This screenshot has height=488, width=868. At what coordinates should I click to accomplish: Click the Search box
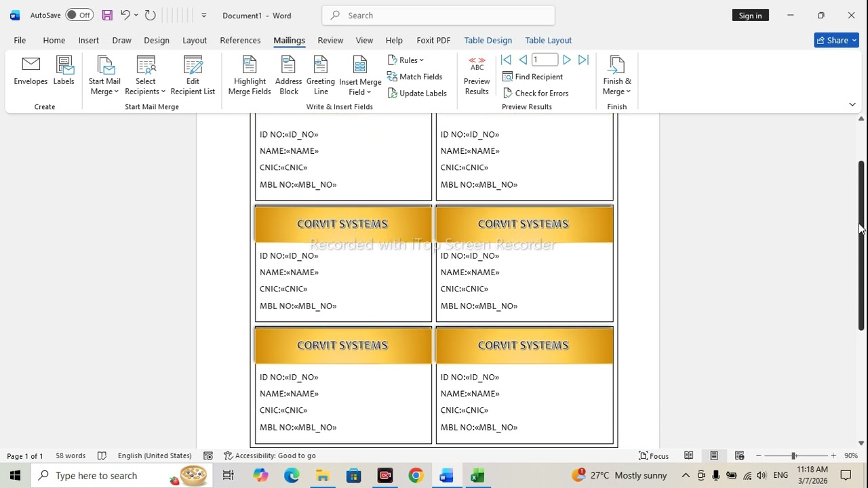point(438,16)
